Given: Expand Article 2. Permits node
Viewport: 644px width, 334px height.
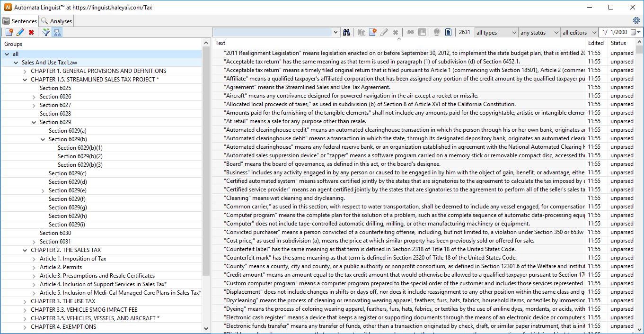Looking at the screenshot, I should click(34, 267).
